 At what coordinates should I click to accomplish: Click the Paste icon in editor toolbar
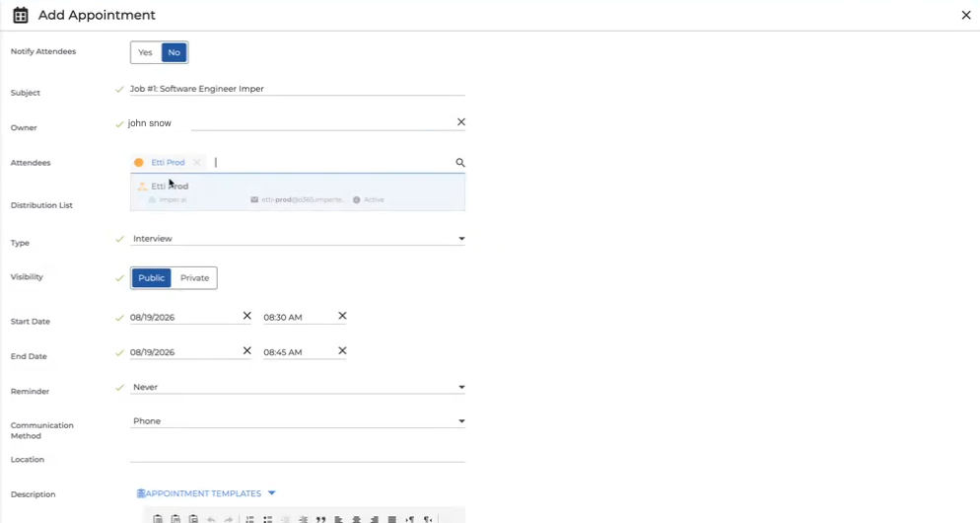(x=158, y=519)
